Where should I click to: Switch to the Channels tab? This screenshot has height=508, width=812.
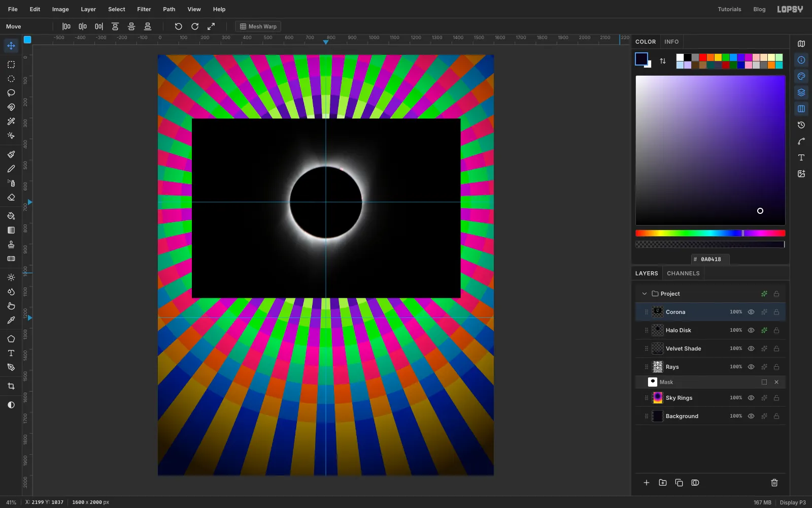683,273
